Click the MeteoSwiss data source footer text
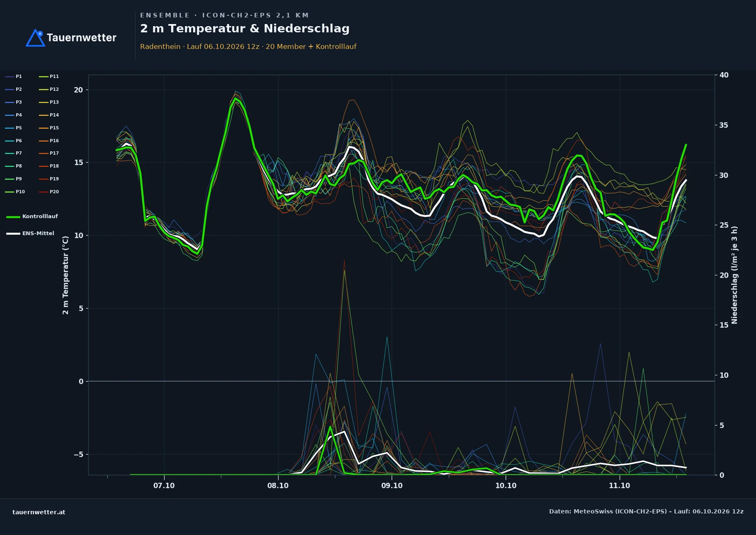756x535 pixels. [x=646, y=511]
